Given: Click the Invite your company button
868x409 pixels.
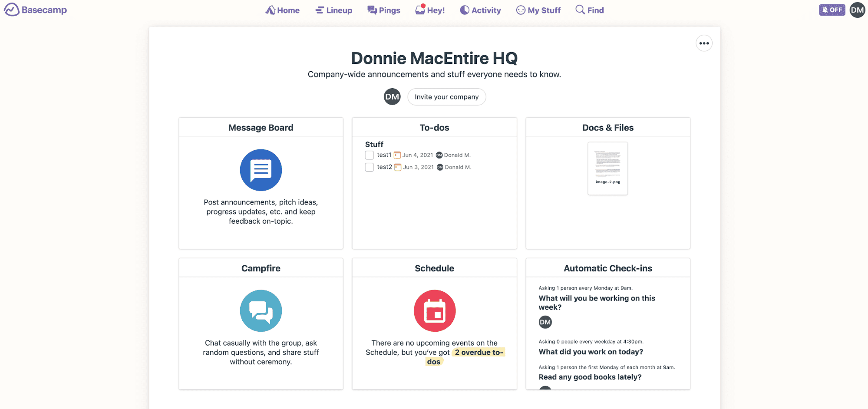Looking at the screenshot, I should click(x=447, y=97).
